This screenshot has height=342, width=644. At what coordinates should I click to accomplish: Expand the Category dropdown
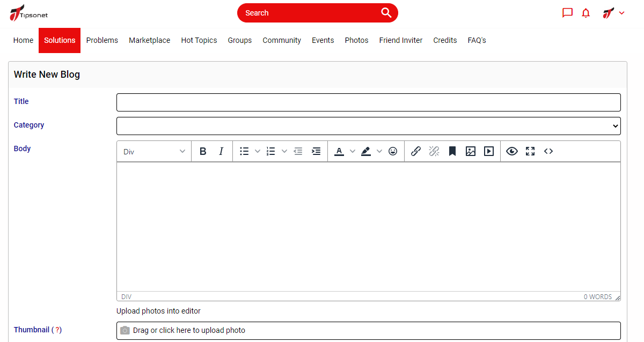pyautogui.click(x=368, y=126)
